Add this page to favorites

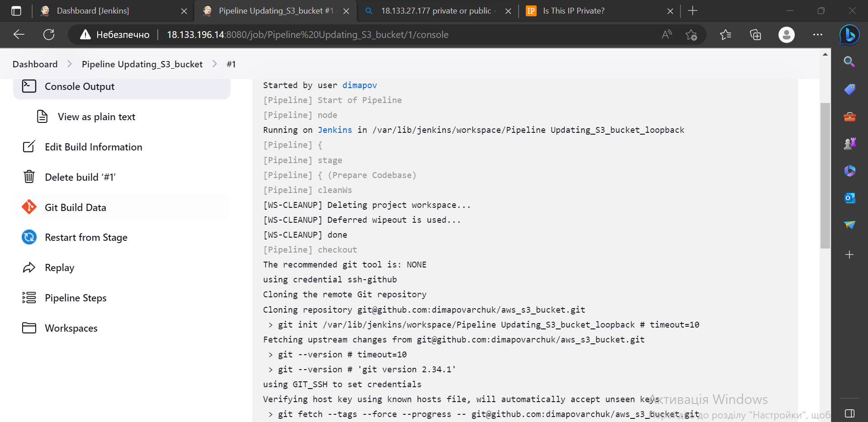point(691,34)
